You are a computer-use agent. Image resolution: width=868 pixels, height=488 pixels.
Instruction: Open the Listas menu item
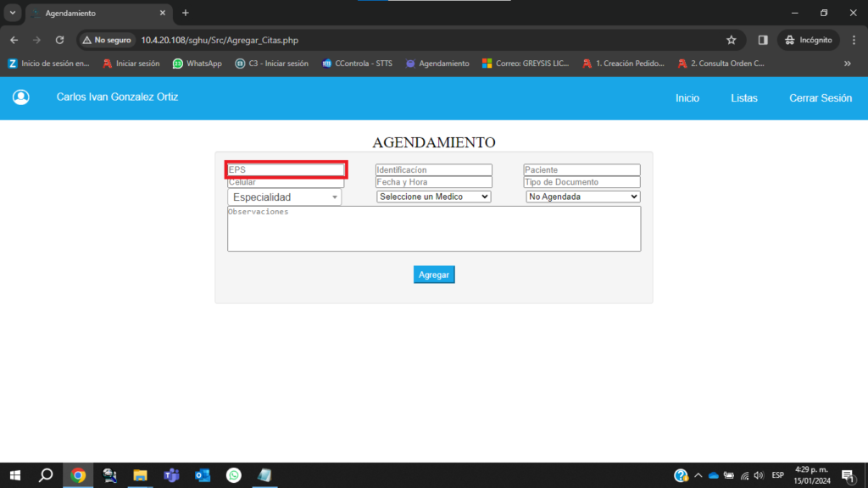point(744,98)
